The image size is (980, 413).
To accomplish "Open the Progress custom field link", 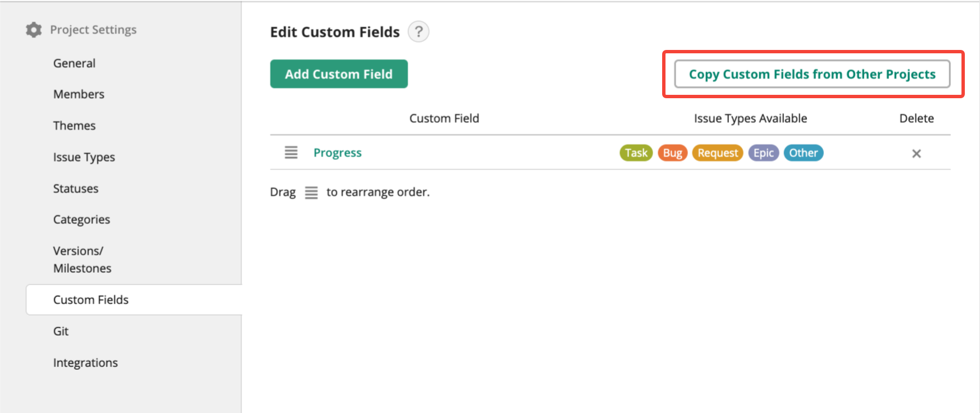I will [x=338, y=153].
